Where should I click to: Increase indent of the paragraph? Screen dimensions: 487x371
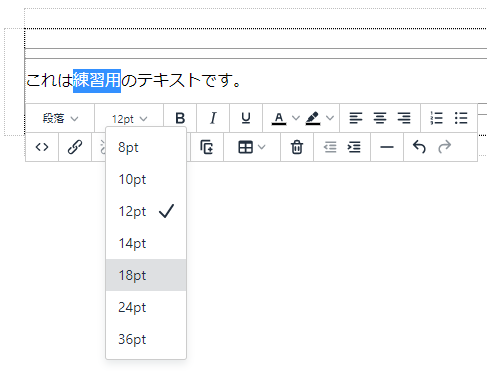click(354, 147)
